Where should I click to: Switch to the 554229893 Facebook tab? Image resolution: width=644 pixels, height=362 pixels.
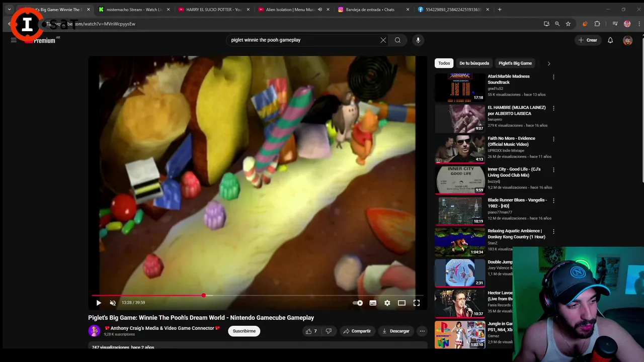(x=453, y=10)
